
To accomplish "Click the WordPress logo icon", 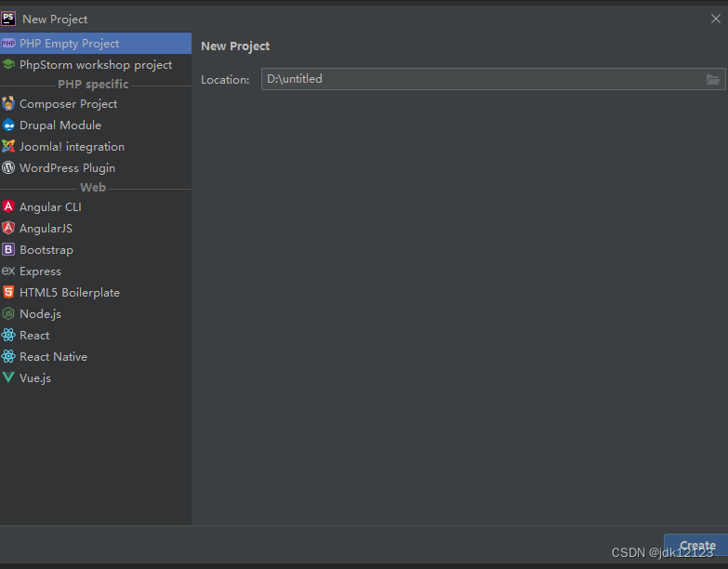I will (8, 167).
